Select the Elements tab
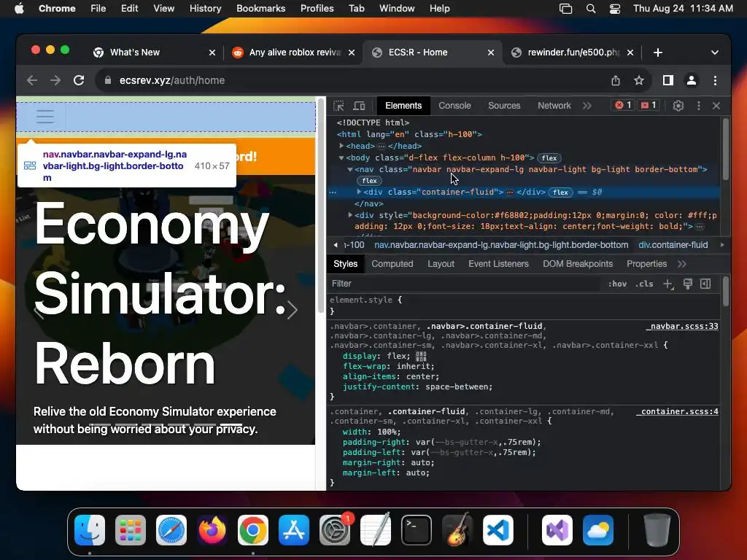 pyautogui.click(x=403, y=106)
